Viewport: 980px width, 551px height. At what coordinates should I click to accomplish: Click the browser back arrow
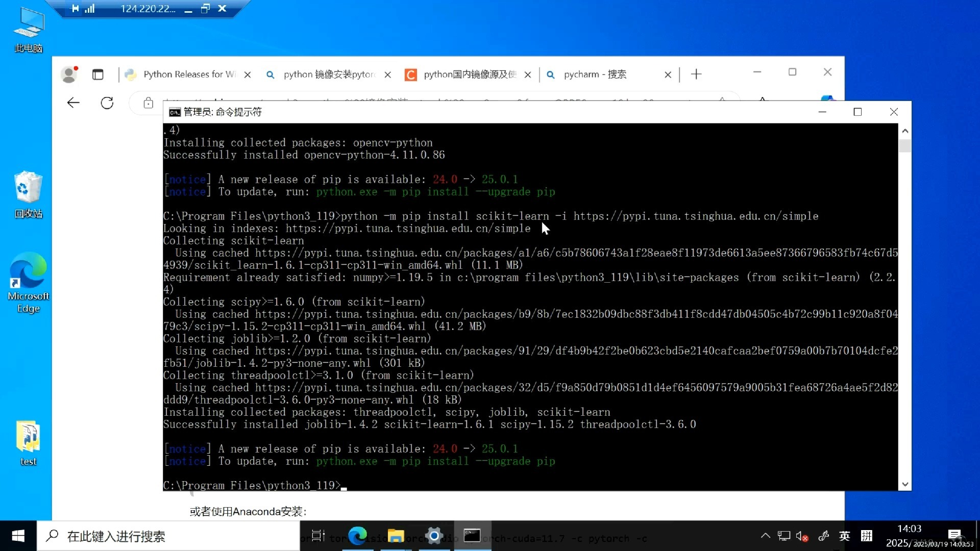pos(73,103)
